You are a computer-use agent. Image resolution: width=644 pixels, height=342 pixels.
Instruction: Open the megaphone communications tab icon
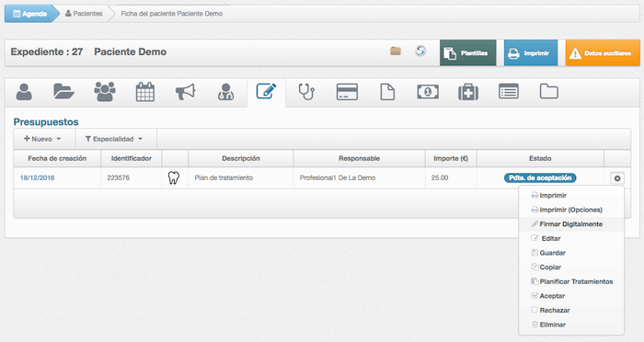tap(186, 92)
